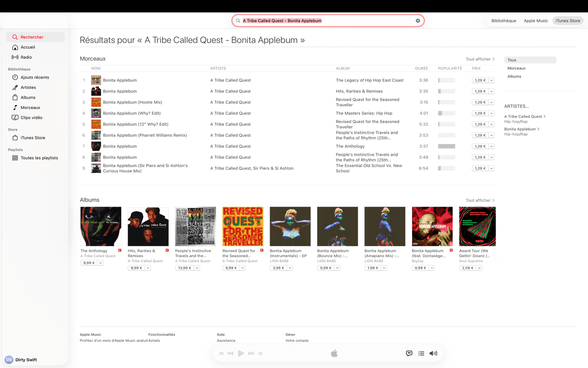Buy Bounce Mix album for 0,99 €
The image size is (588, 368).
pos(325,268)
